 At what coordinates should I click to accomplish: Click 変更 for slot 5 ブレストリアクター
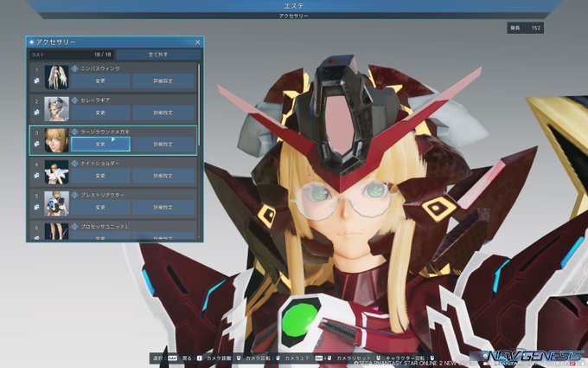pyautogui.click(x=100, y=207)
